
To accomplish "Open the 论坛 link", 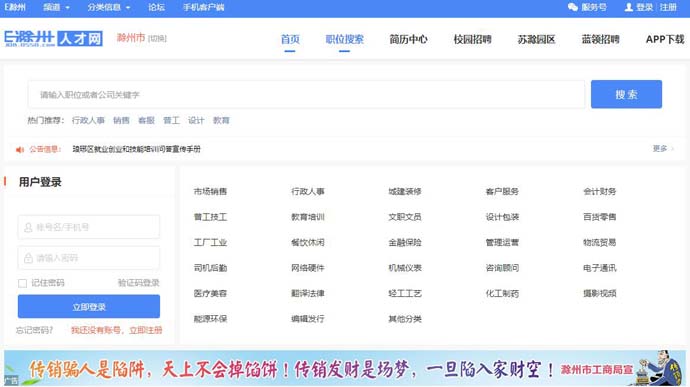I will [x=156, y=7].
